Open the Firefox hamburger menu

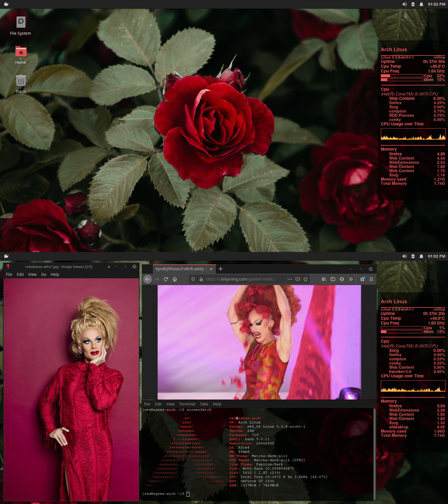pos(371,279)
